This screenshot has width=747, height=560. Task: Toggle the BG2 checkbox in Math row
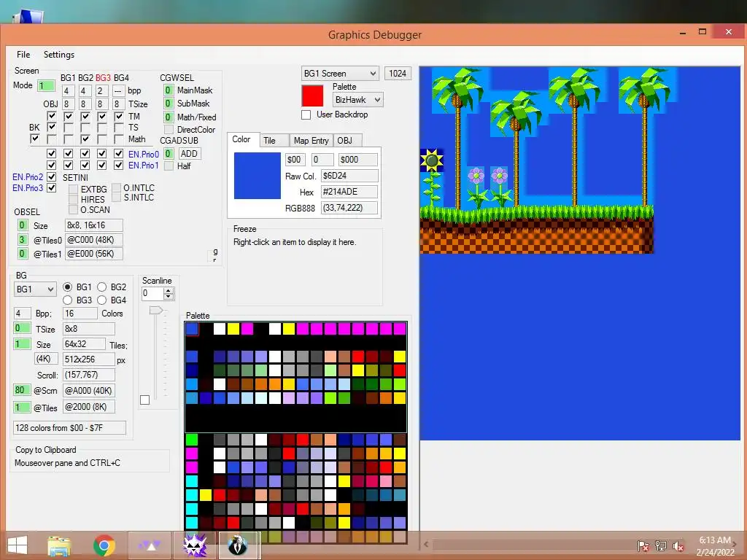[x=85, y=139]
